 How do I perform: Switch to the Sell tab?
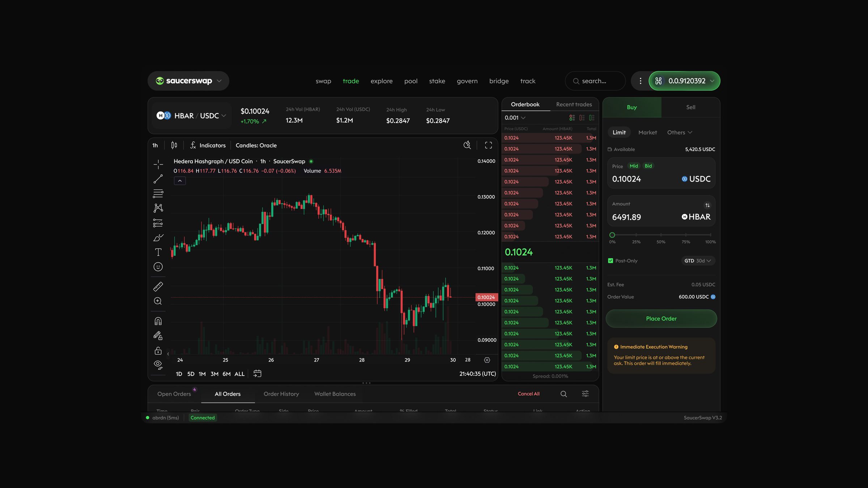click(690, 107)
